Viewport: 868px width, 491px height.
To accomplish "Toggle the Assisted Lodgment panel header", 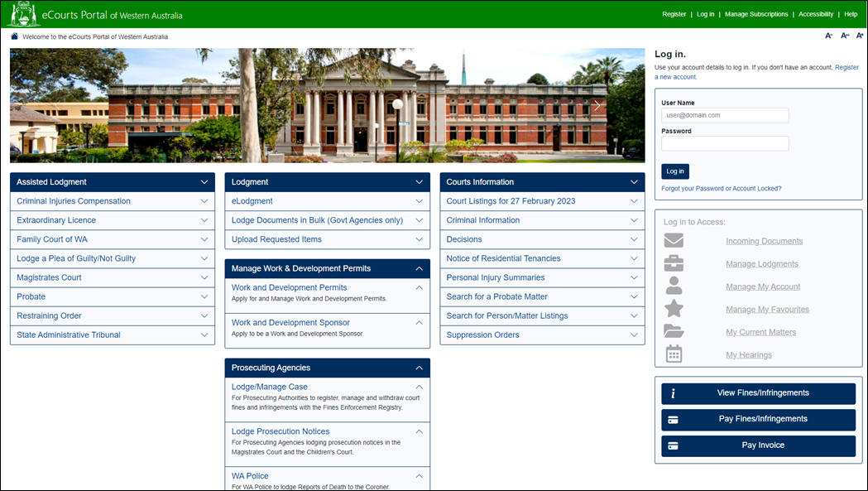I will click(113, 182).
